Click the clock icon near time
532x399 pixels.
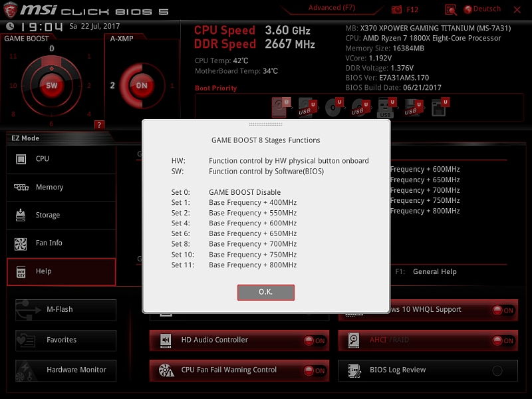point(10,26)
